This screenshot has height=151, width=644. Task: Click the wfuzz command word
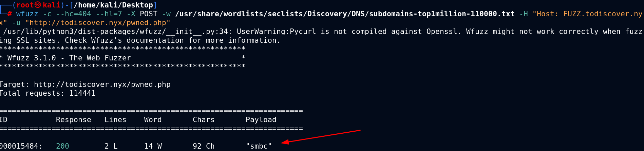tap(27, 14)
